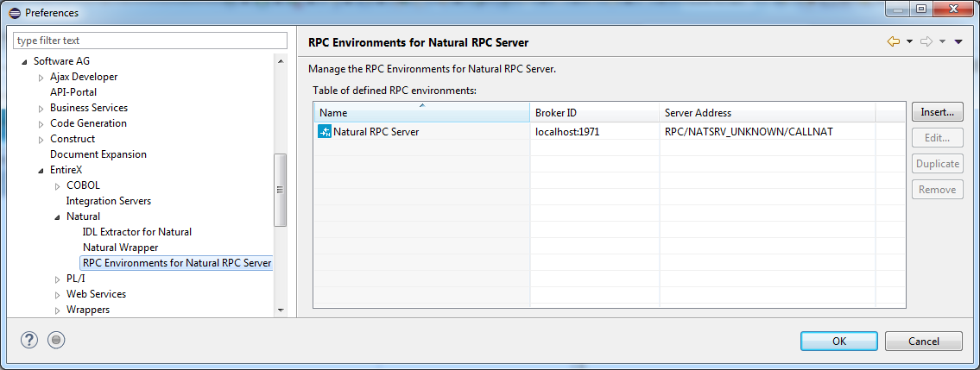The image size is (980, 370).
Task: Expand the Construct tree node
Action: point(41,139)
